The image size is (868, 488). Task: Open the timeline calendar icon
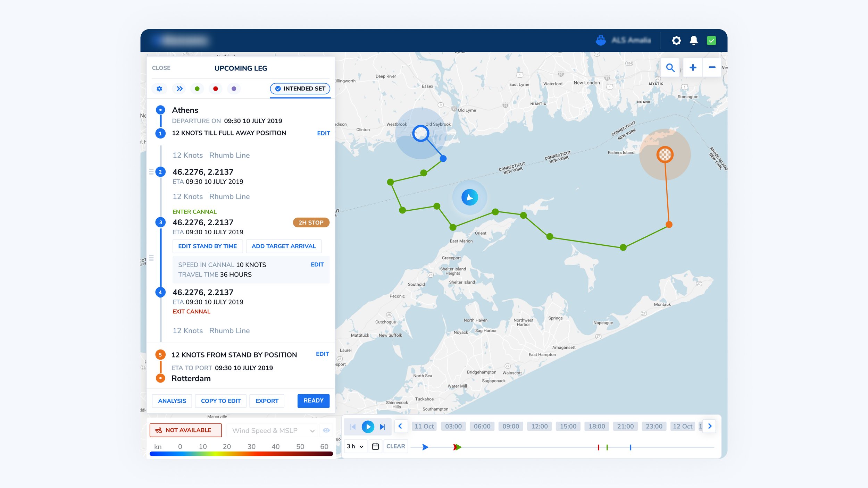tap(375, 446)
